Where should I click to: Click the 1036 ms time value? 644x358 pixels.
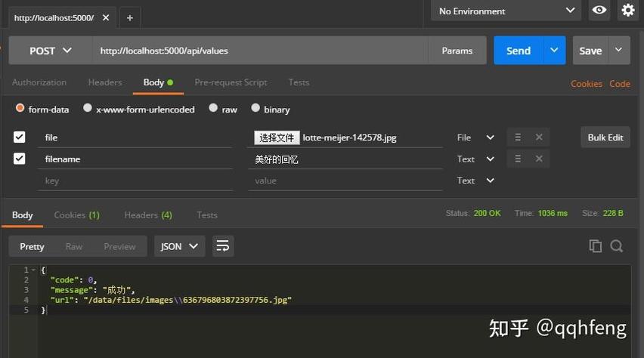point(553,213)
